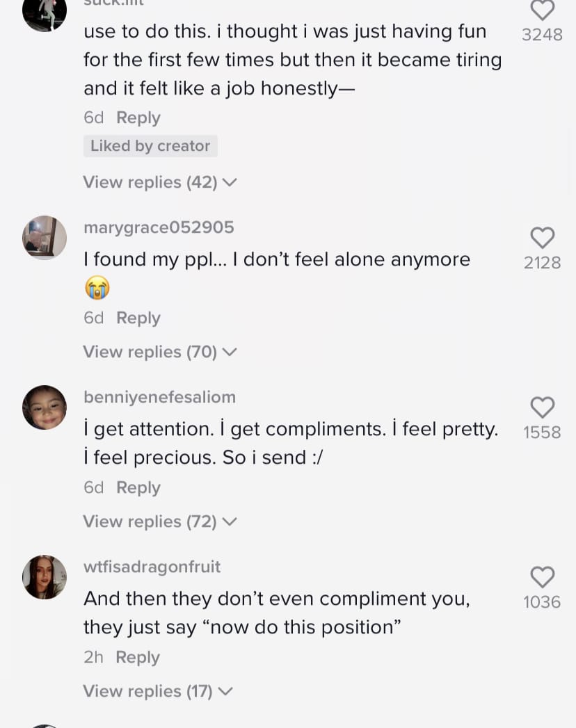Like benniyenefesaliom's comment
Screen dimensions: 576x728
click(542, 407)
